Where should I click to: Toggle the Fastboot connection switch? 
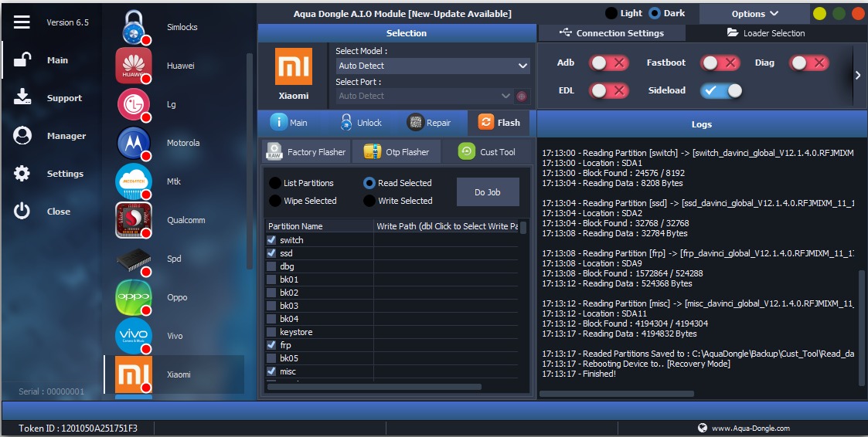[x=720, y=63]
